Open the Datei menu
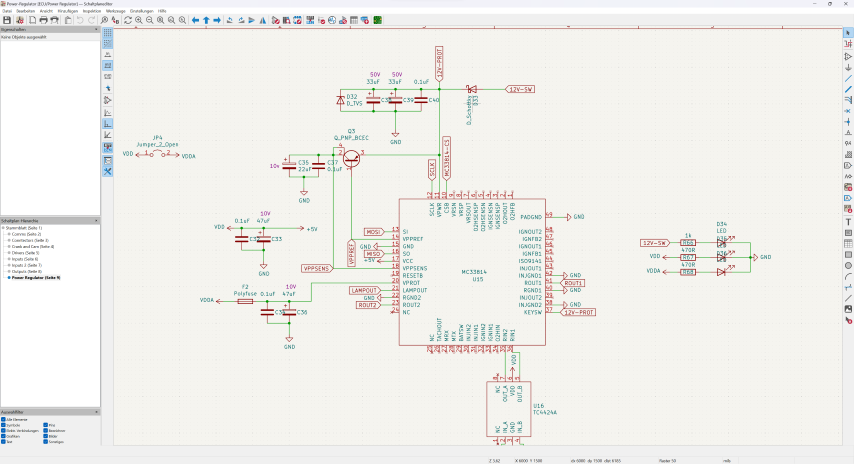The image size is (854, 464). (x=7, y=11)
